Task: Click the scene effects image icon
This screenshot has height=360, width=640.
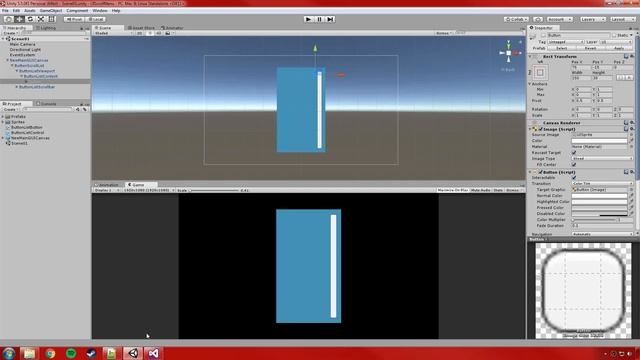Action: pyautogui.click(x=168, y=33)
